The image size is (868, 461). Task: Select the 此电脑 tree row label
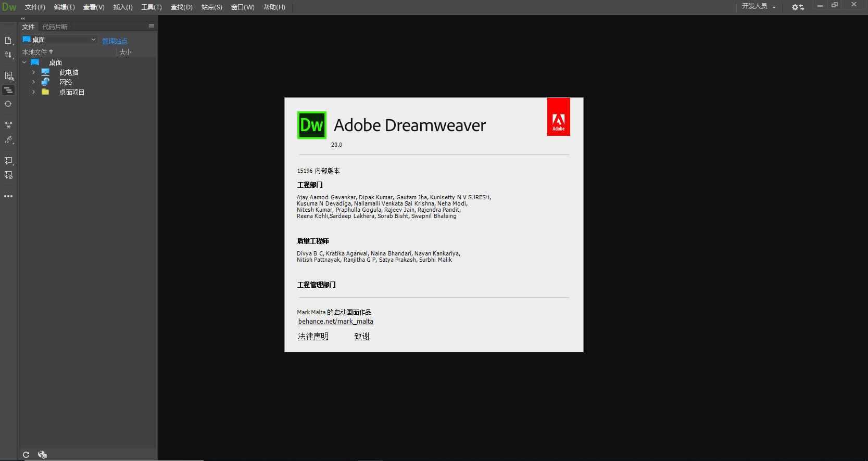tap(69, 72)
